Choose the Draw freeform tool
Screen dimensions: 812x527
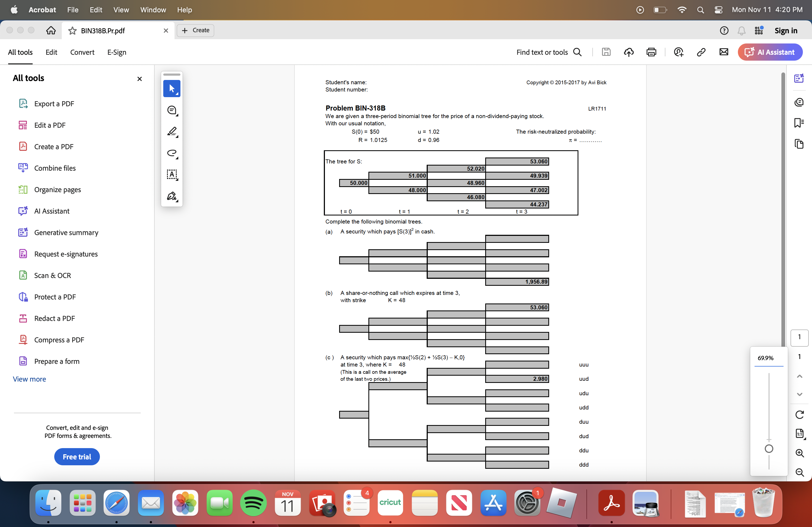(x=172, y=154)
